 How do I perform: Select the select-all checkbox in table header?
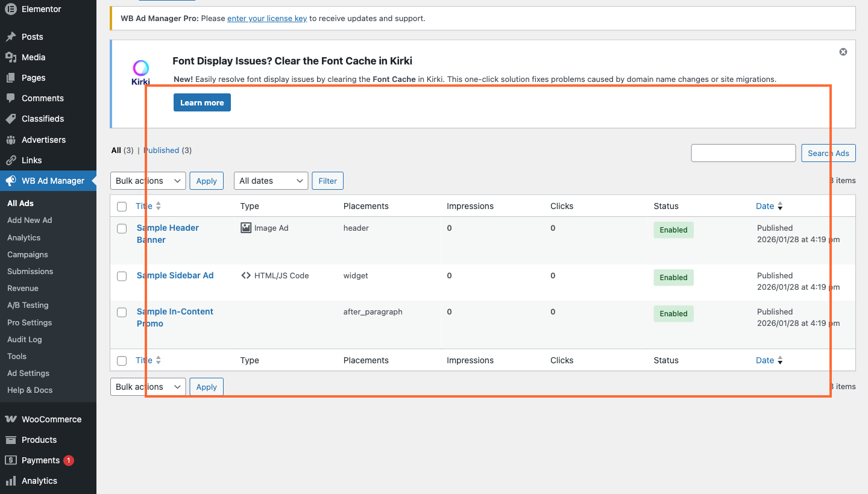coord(122,206)
